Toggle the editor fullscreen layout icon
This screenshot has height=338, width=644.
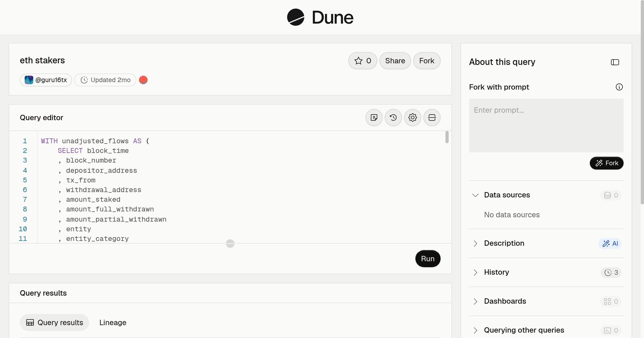coord(432,117)
